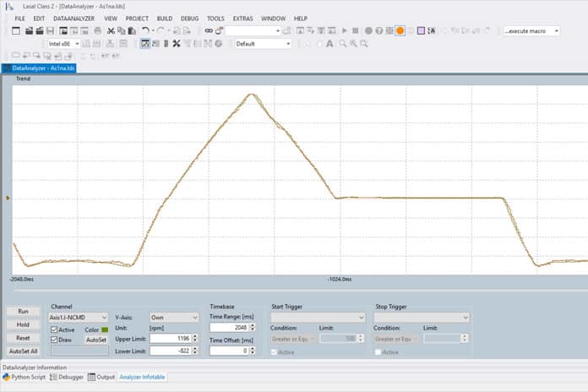Click the Hold button
The height and width of the screenshot is (392, 588).
coord(24,324)
